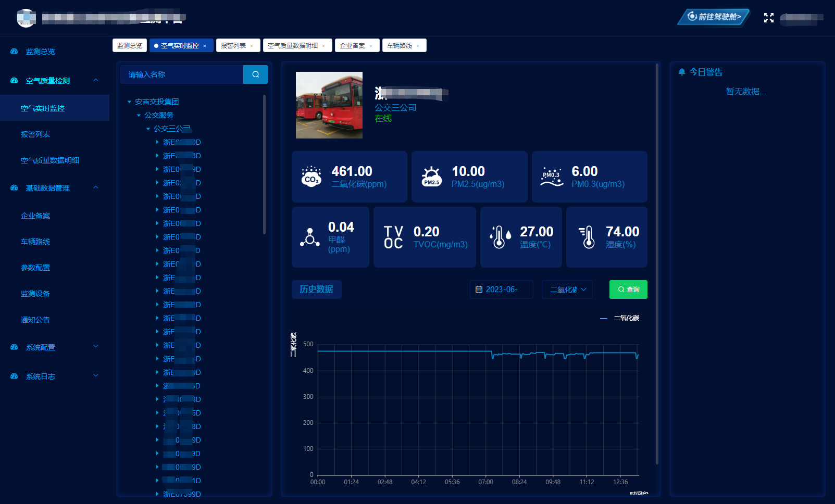Open 车辆路线 in sidebar
Screen dimensions: 835x504
[55, 242]
